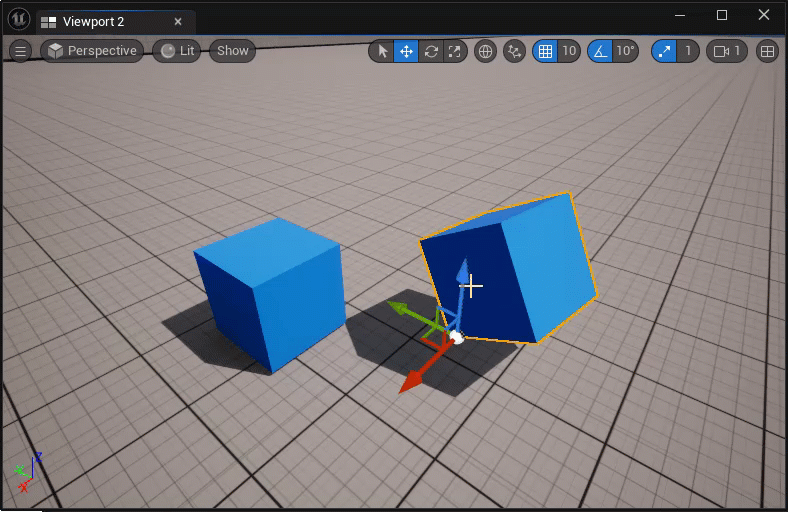Open grid snap size 10 dropdown
Screen dimensions: 788x512
[569, 51]
